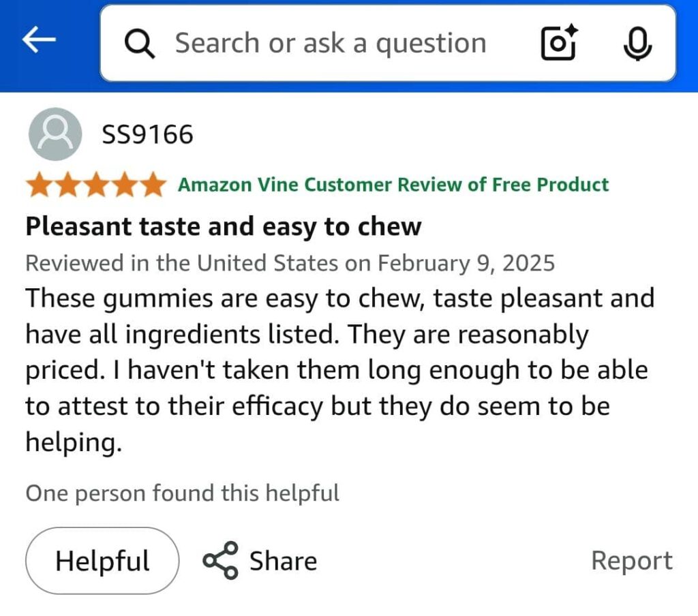Viewport: 698px width, 616px height.
Task: Report this review
Action: tap(631, 561)
